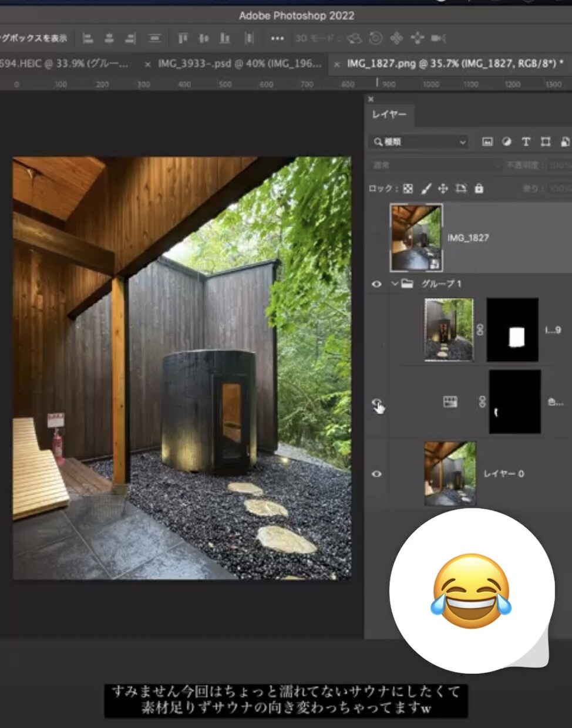Click the レイヤー 0 layer name
The image size is (572, 728).
pos(503,474)
